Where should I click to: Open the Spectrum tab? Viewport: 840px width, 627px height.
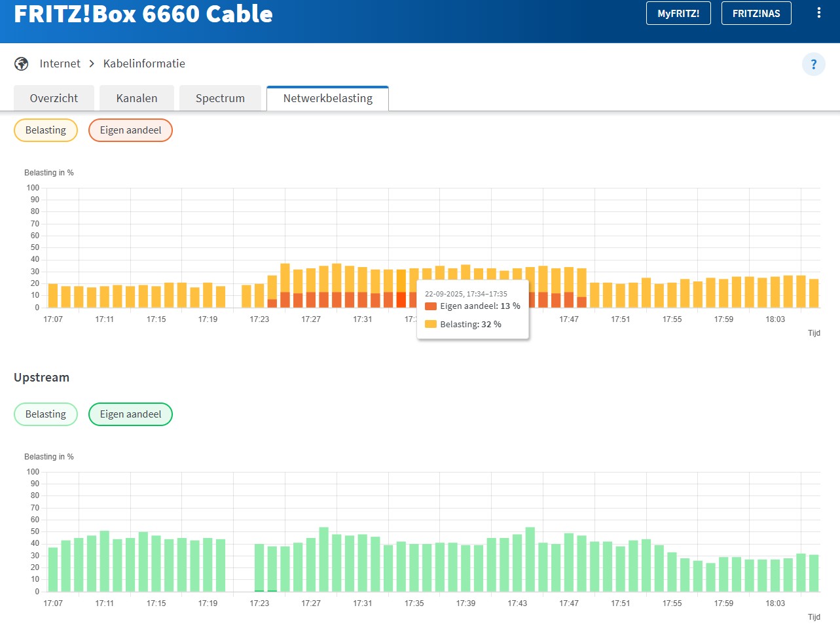(x=220, y=98)
